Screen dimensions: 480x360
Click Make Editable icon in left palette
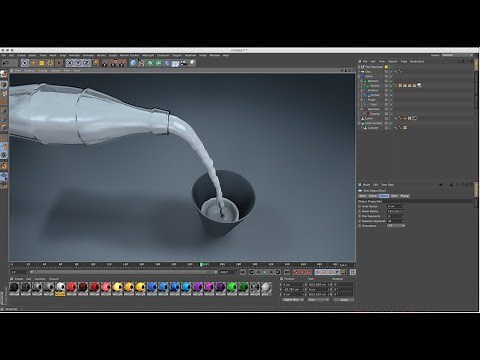[4, 74]
